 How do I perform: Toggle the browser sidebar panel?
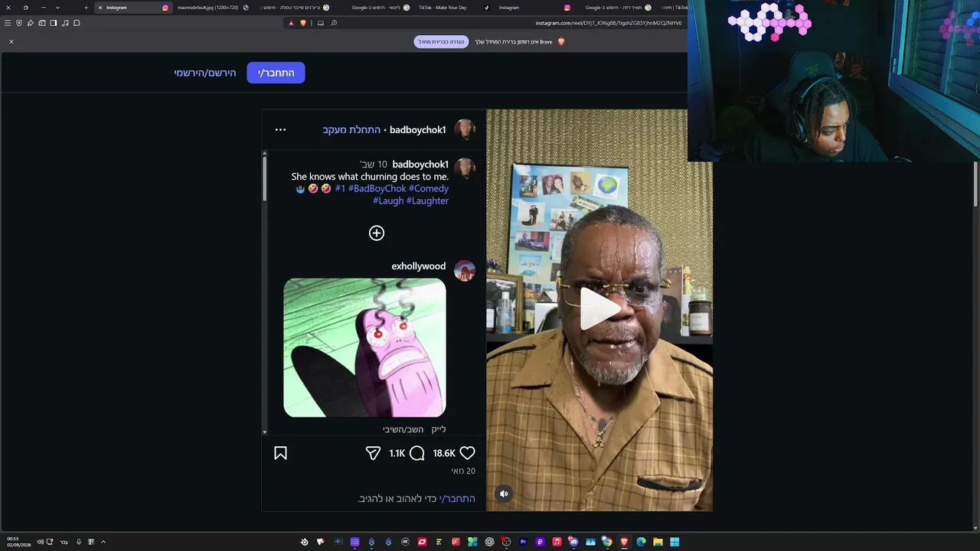coord(54,23)
